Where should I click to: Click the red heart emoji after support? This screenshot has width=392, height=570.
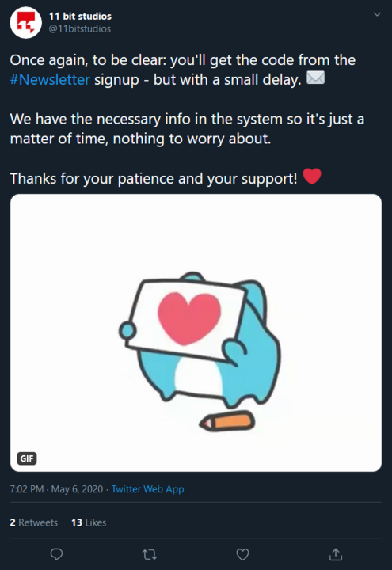tap(312, 177)
